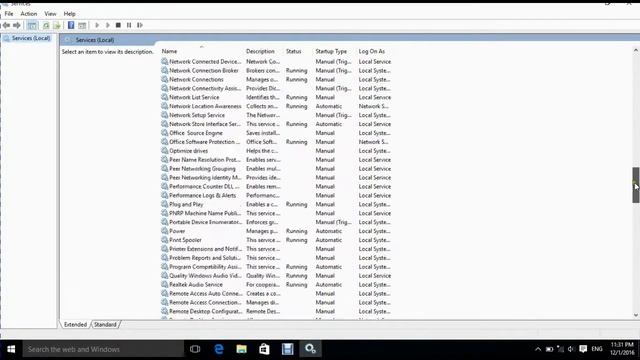Screen dimensions: 640x360
Task: Select the Print Spooler service icon
Action: 164,240
